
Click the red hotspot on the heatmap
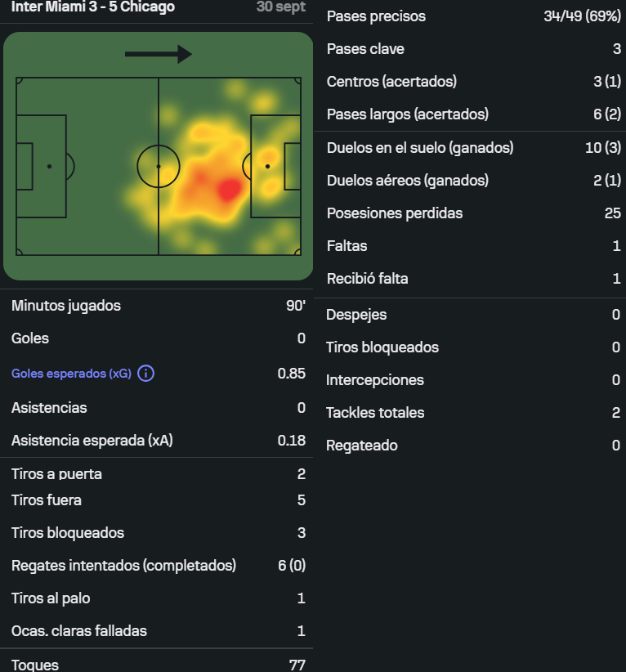(x=230, y=190)
